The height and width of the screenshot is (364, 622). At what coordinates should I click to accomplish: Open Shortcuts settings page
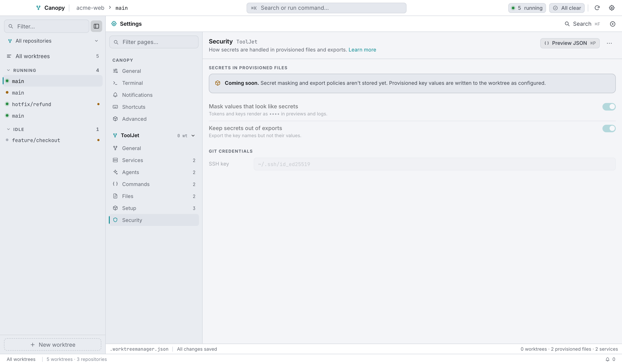[x=154, y=107]
